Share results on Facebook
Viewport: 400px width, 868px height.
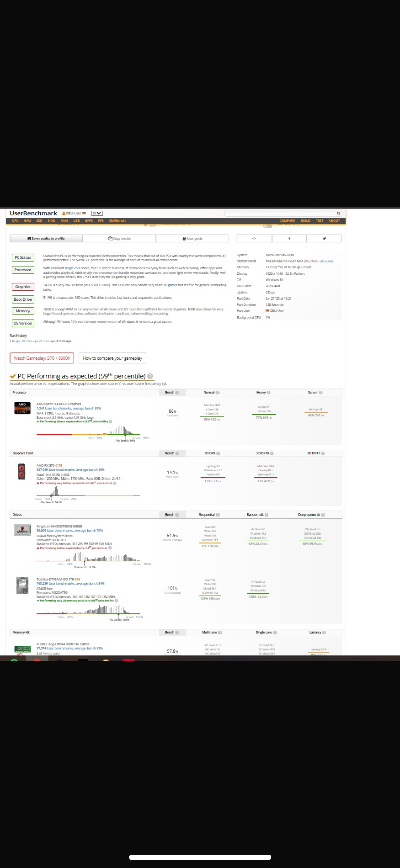click(x=289, y=238)
